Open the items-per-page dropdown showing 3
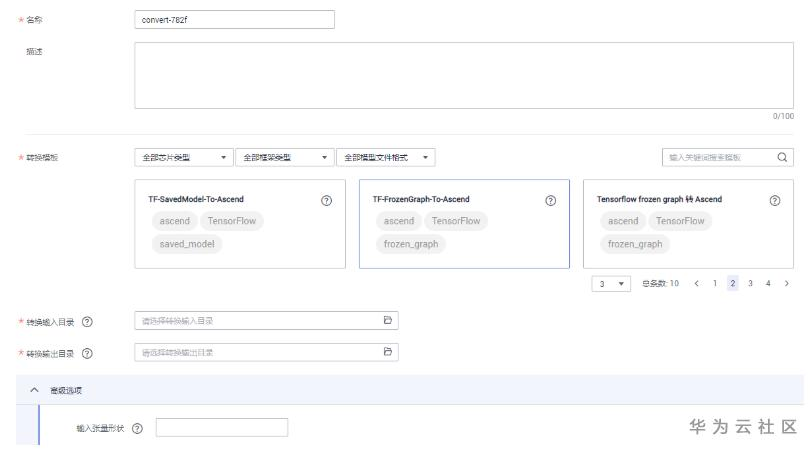 [611, 284]
